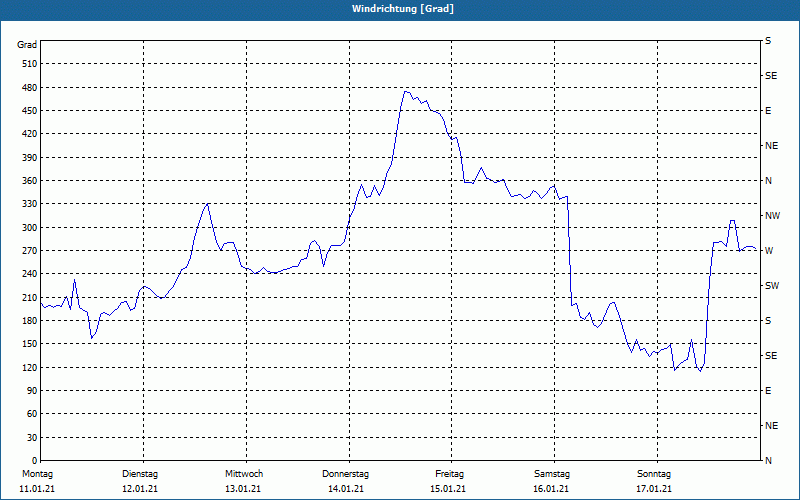Select the 450 y-axis tick label

pyautogui.click(x=30, y=111)
